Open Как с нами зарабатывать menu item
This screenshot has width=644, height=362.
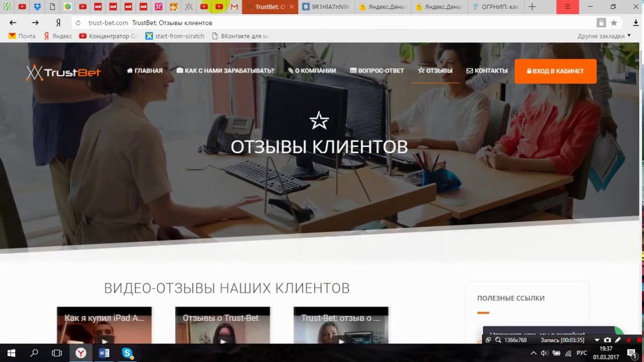(225, 71)
